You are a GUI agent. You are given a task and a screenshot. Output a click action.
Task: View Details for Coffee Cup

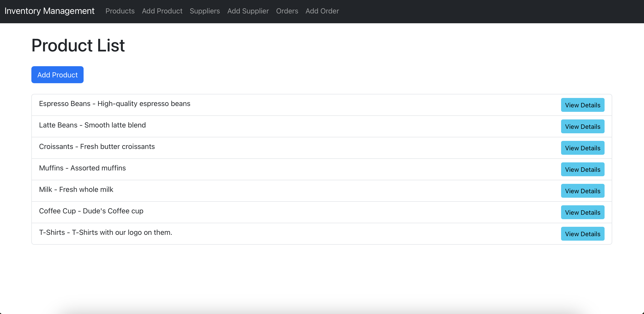coord(582,212)
